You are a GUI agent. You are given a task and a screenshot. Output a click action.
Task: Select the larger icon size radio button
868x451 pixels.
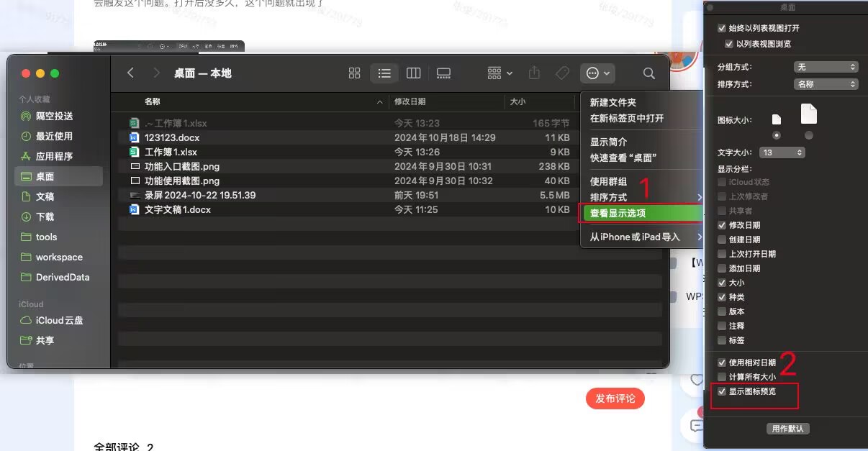click(809, 135)
